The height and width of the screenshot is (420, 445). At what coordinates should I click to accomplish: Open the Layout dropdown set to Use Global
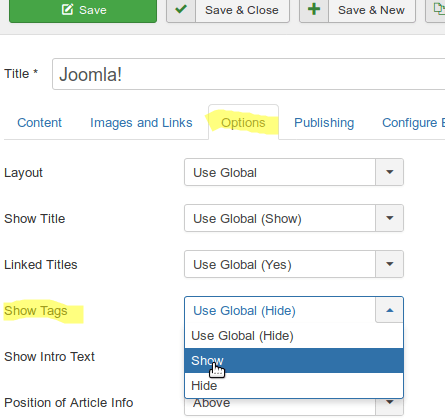(x=294, y=172)
